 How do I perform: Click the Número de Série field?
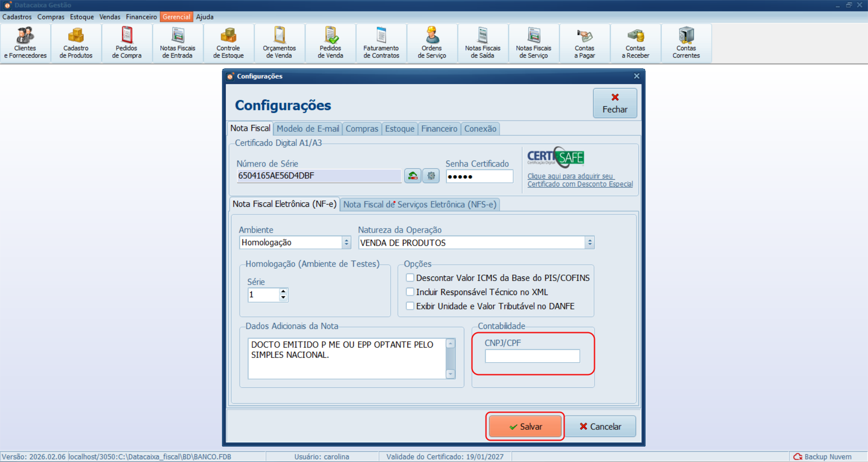click(319, 176)
